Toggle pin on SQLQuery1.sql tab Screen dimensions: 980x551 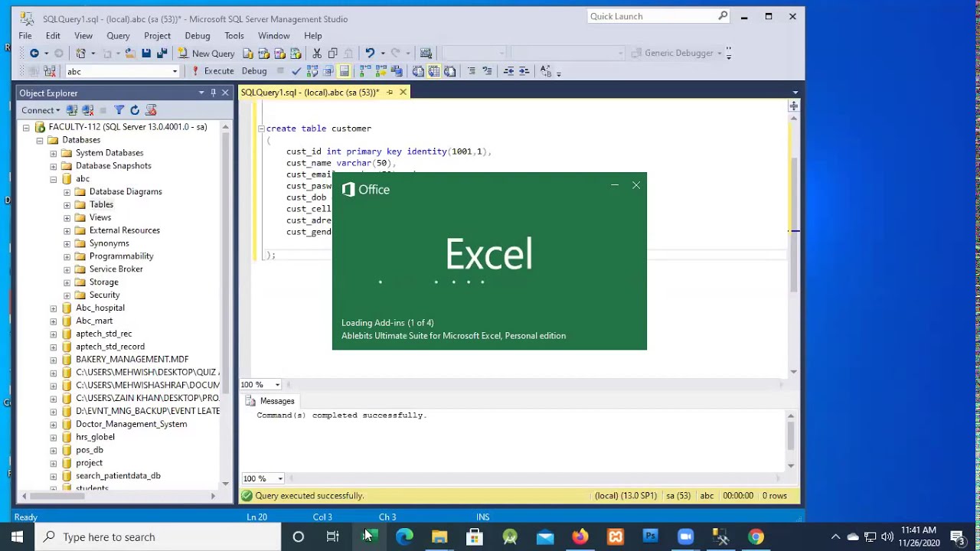click(389, 92)
